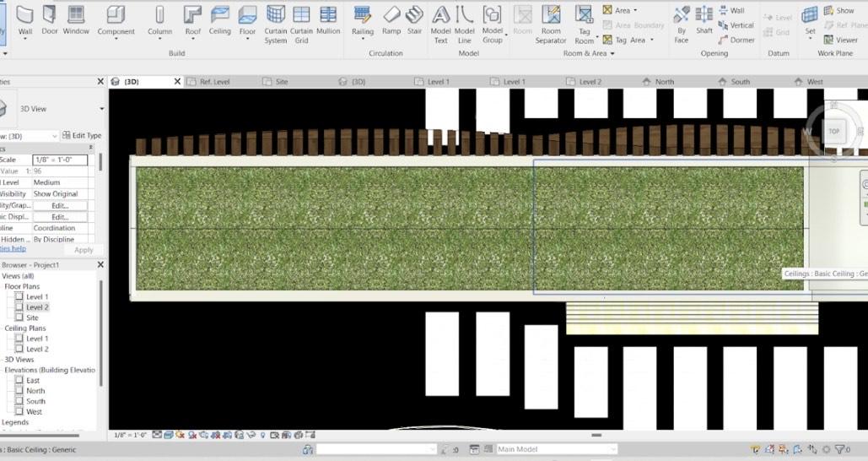Viewport: 868px width, 461px height.
Task: Click the Tag Room tool icon
Action: 584,15
